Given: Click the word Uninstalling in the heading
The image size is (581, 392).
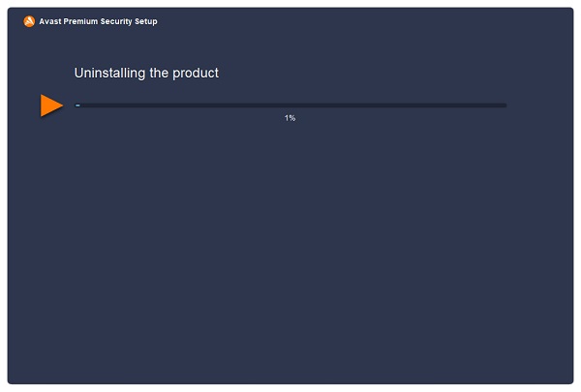Looking at the screenshot, I should (109, 74).
